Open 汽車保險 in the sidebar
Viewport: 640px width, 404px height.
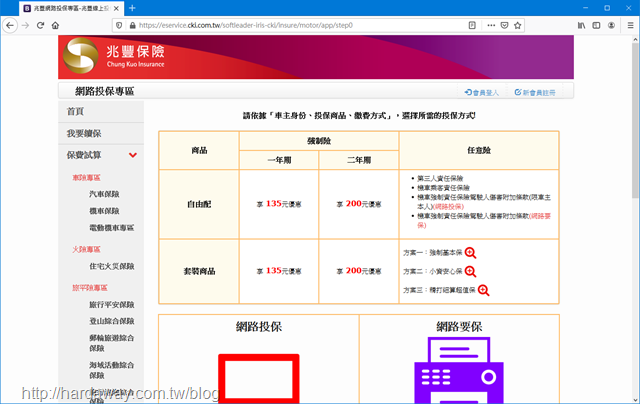point(104,194)
